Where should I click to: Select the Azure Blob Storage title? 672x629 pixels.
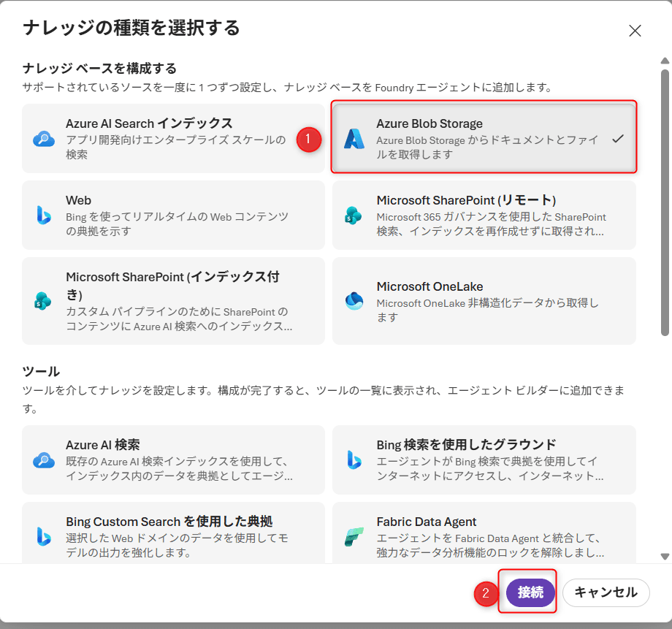tap(429, 123)
